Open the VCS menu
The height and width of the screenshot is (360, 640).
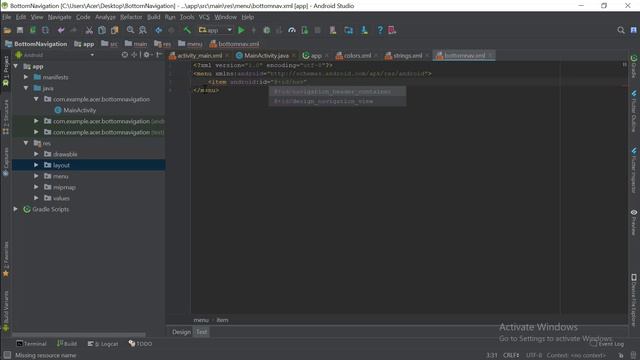[204, 17]
